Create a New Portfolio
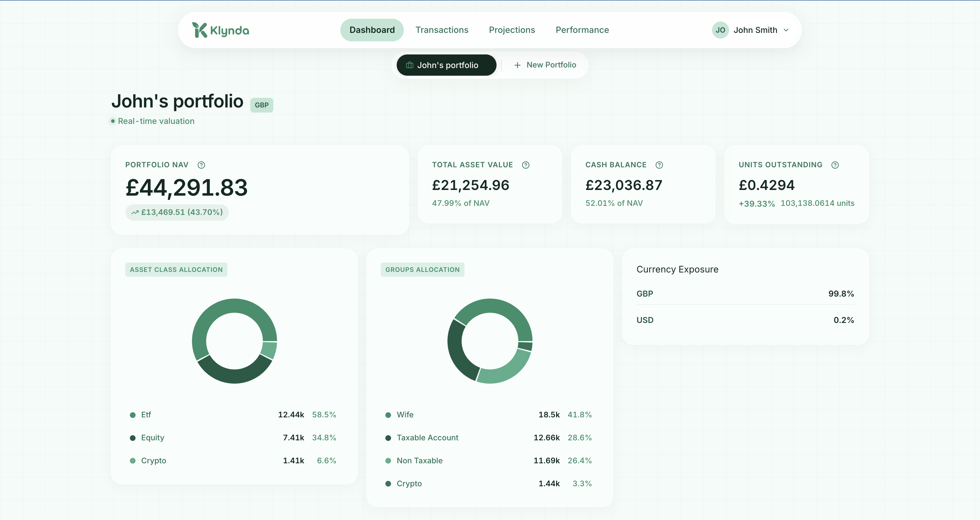The height and width of the screenshot is (520, 980). (545, 65)
